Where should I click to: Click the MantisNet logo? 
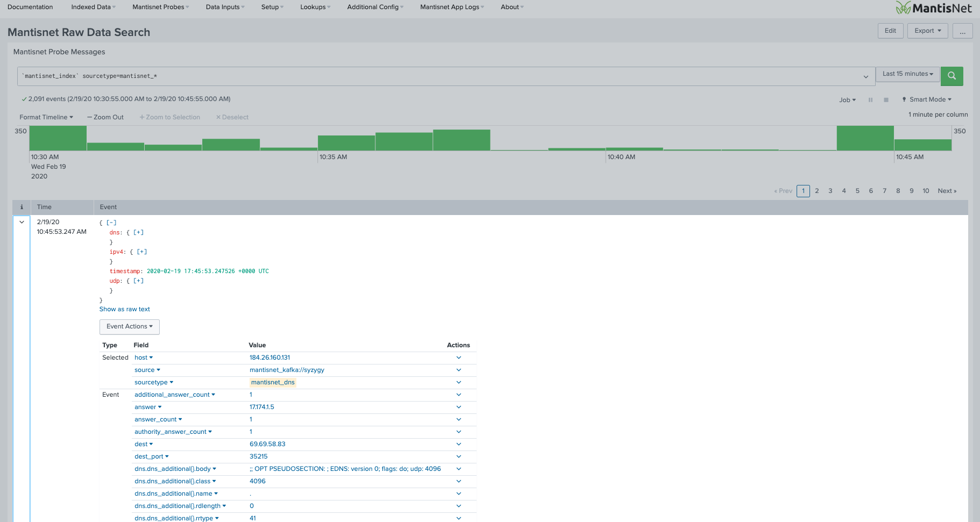click(x=934, y=8)
